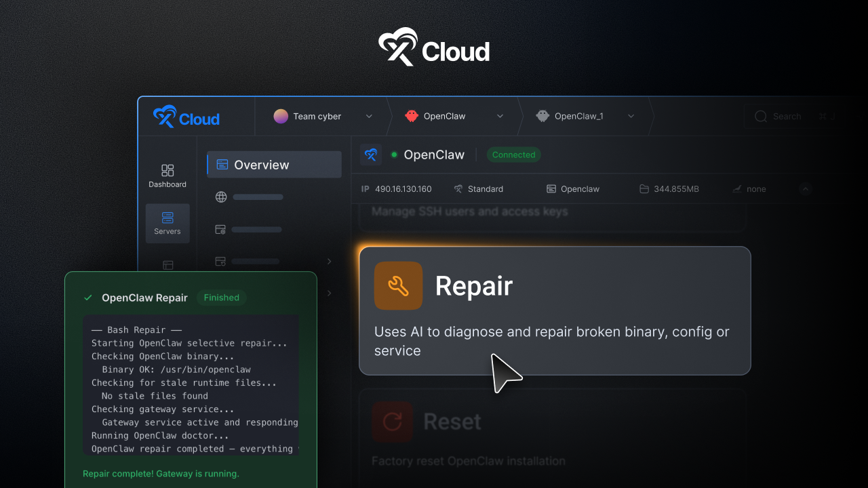Click the IP address 490.16.130.160
This screenshot has height=488, width=868.
click(x=405, y=188)
